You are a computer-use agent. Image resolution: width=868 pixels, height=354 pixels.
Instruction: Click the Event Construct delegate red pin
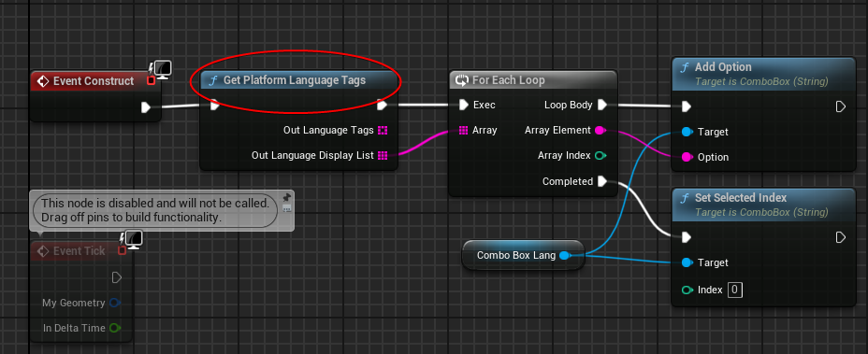(x=151, y=81)
